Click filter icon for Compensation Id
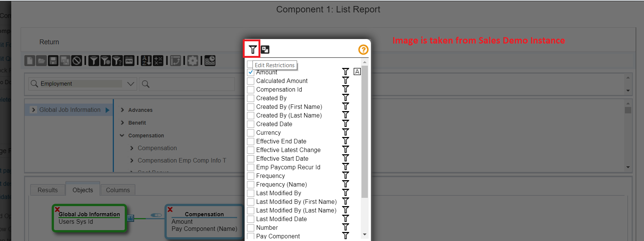Image resolution: width=644 pixels, height=241 pixels. [345, 89]
